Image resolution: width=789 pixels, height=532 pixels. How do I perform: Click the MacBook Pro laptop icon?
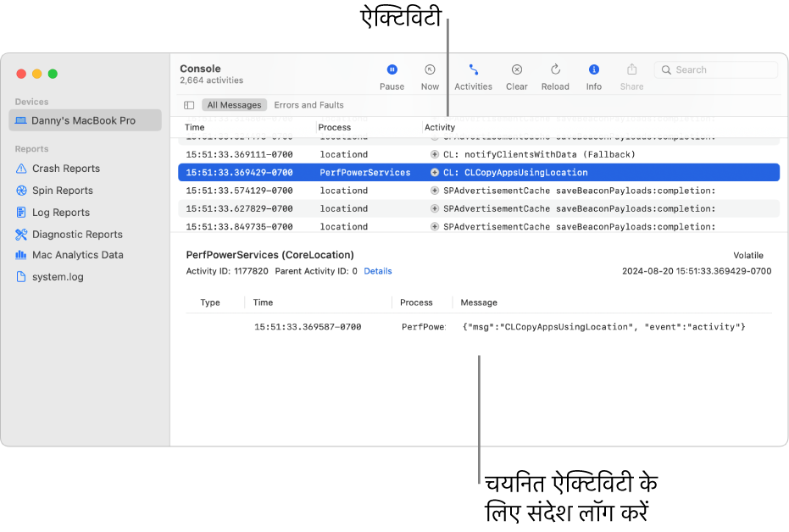[20, 120]
